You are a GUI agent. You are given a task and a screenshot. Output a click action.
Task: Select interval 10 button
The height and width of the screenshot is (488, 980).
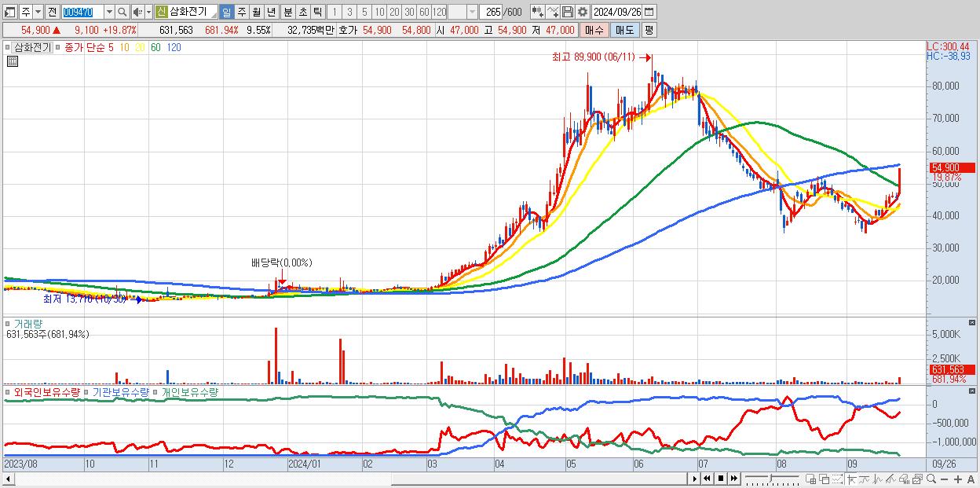pyautogui.click(x=379, y=12)
